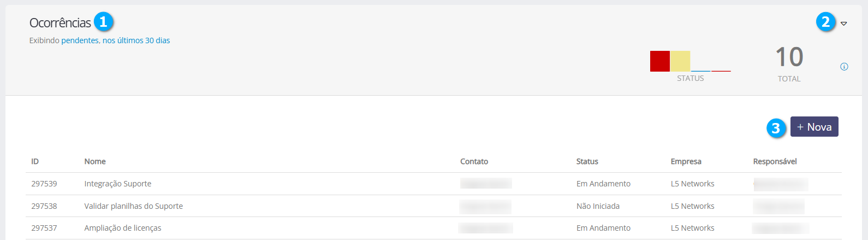This screenshot has height=240, width=868.
Task: Sort by the Nome column header
Action: [x=95, y=161]
